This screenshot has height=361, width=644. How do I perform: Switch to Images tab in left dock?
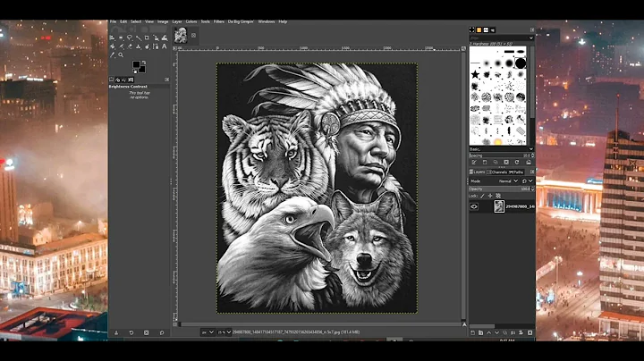[x=131, y=80]
